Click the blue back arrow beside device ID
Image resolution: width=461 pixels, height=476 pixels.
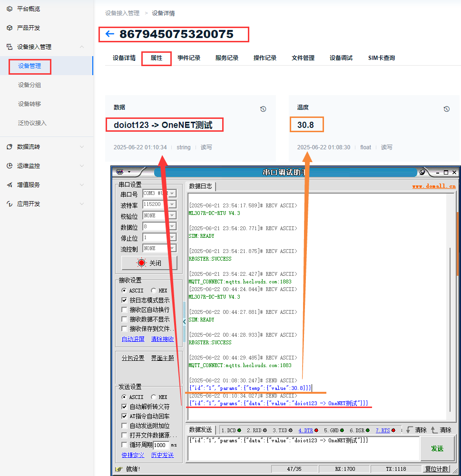point(110,34)
